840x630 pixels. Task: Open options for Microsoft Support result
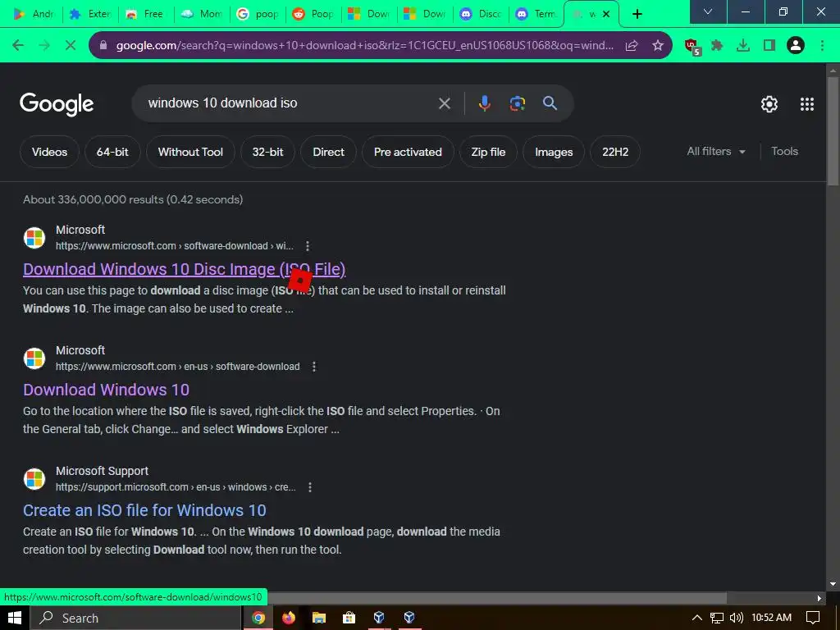click(x=309, y=487)
